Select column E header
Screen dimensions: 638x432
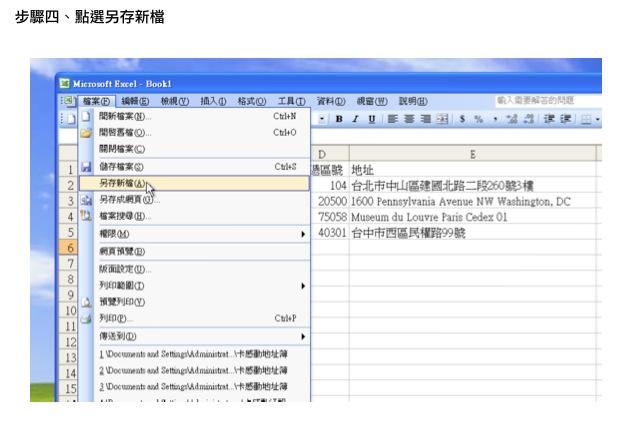[472, 154]
